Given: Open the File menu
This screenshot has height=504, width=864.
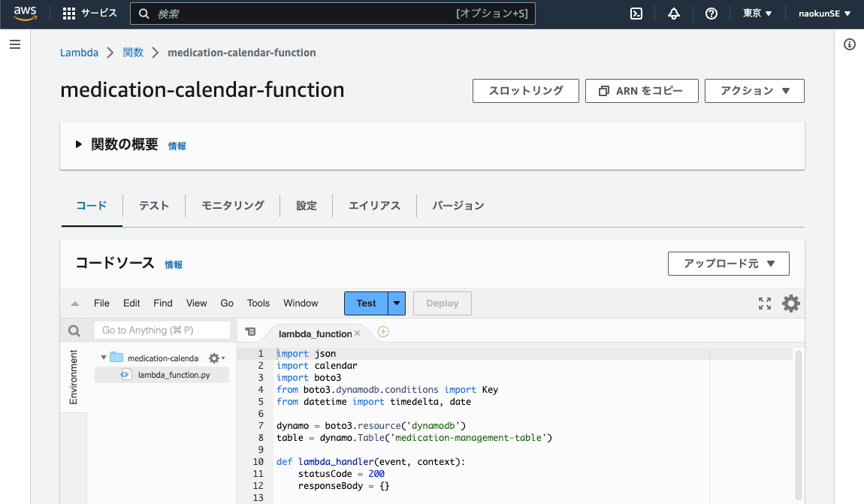Looking at the screenshot, I should pyautogui.click(x=101, y=303).
